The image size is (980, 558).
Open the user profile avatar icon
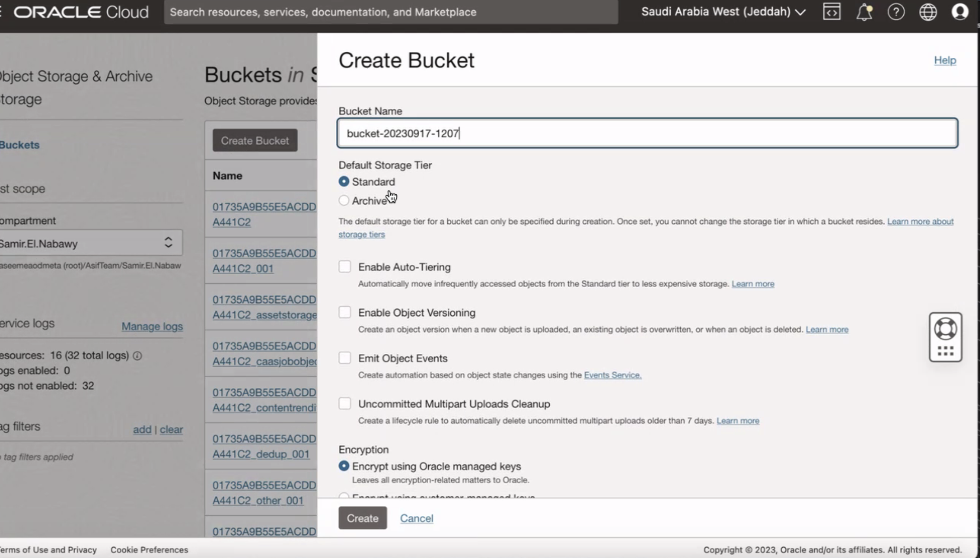click(x=960, y=12)
